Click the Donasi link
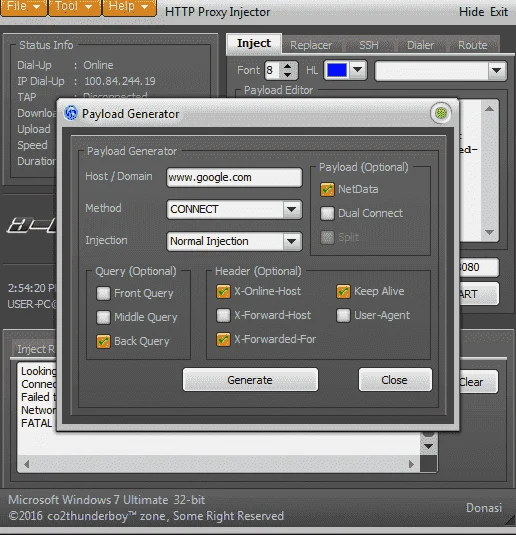 click(484, 508)
